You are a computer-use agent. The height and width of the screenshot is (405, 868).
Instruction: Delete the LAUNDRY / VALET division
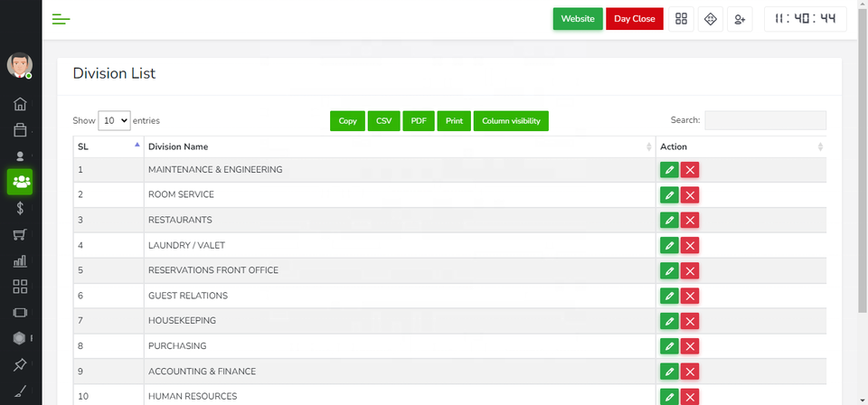690,245
